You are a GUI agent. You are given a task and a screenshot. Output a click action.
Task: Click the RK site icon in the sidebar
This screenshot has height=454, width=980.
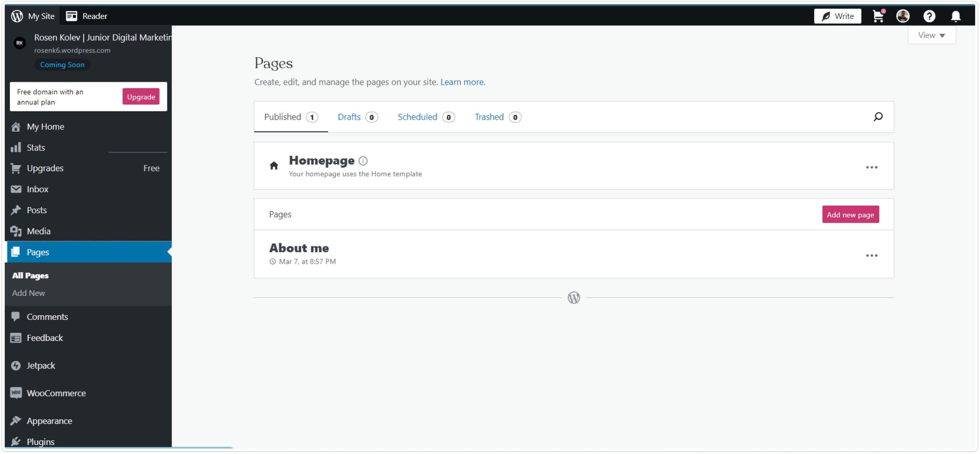(x=19, y=43)
